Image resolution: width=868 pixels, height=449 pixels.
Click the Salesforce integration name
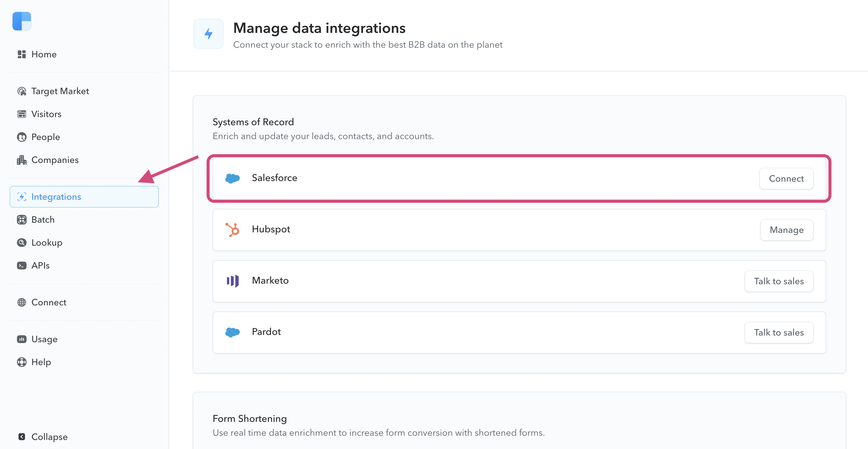point(274,178)
